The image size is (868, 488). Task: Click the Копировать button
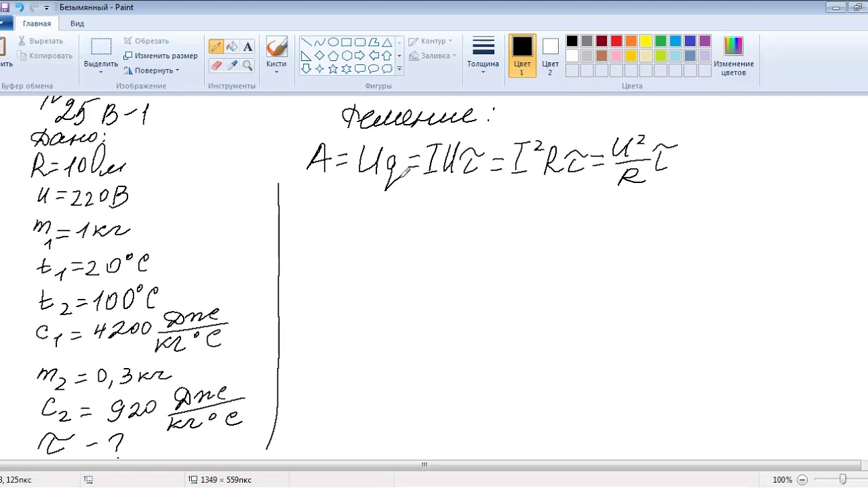pos(45,56)
